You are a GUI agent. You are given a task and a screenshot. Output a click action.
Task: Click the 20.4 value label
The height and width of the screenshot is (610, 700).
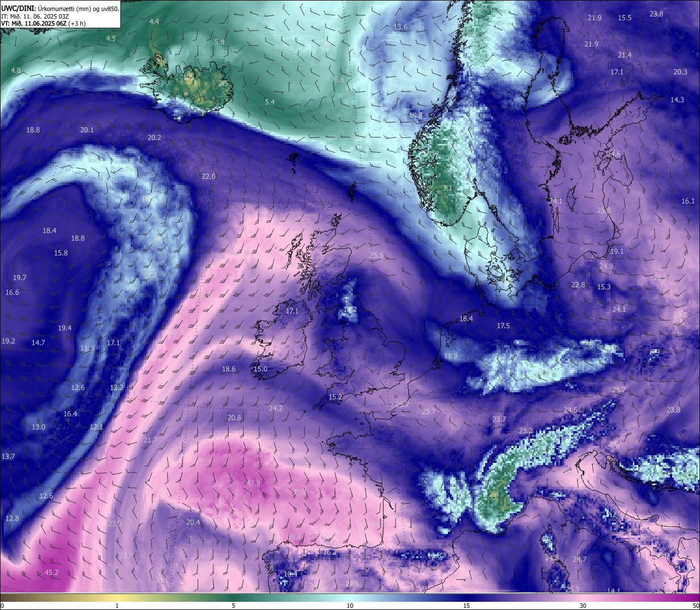pos(193,522)
